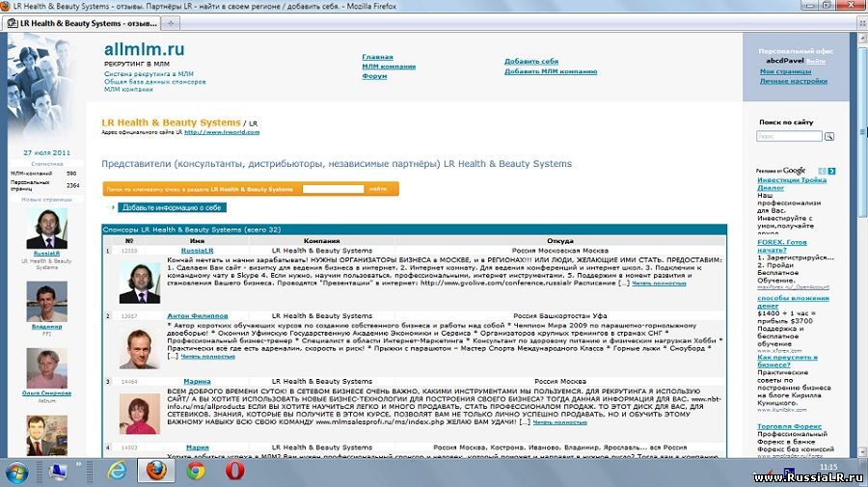Open a new Firefox tab
This screenshot has height=487, width=868.
click(171, 23)
